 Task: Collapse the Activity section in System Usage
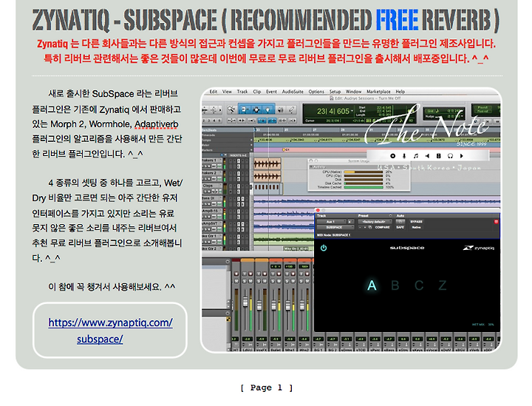point(311,167)
